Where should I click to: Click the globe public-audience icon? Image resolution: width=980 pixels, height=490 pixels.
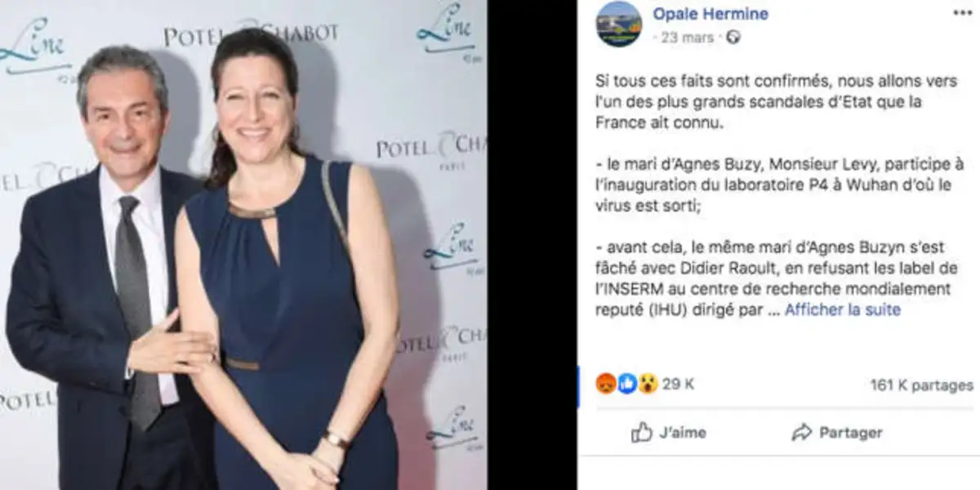pyautogui.click(x=733, y=38)
